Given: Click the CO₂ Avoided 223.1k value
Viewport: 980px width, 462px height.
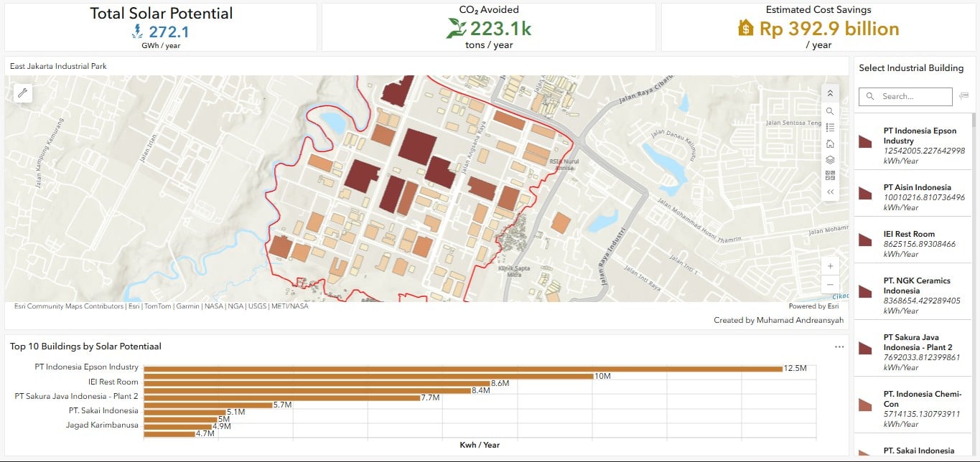Looking at the screenshot, I should (500, 29).
